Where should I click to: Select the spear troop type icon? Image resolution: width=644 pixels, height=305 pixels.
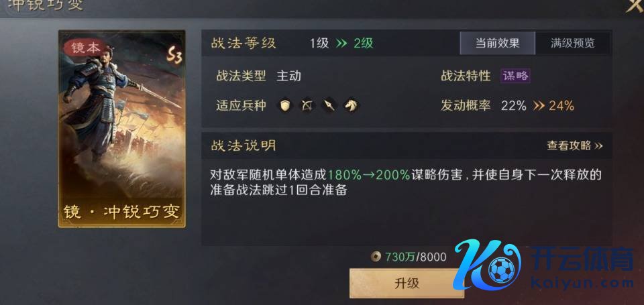pyautogui.click(x=329, y=106)
